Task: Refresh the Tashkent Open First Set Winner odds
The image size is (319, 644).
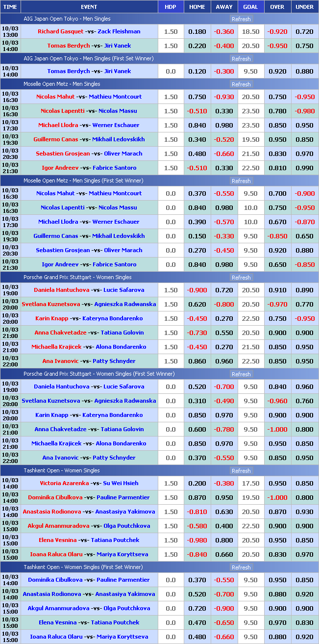Action: (x=241, y=567)
